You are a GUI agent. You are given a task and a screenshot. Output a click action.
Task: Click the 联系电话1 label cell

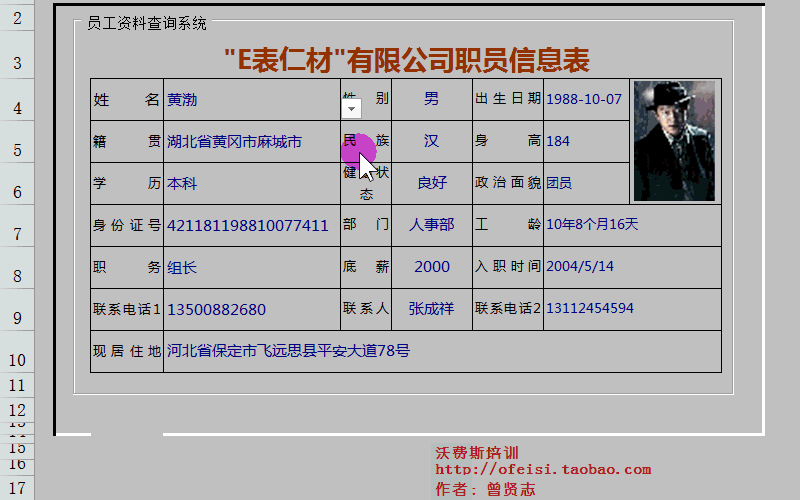tap(127, 309)
